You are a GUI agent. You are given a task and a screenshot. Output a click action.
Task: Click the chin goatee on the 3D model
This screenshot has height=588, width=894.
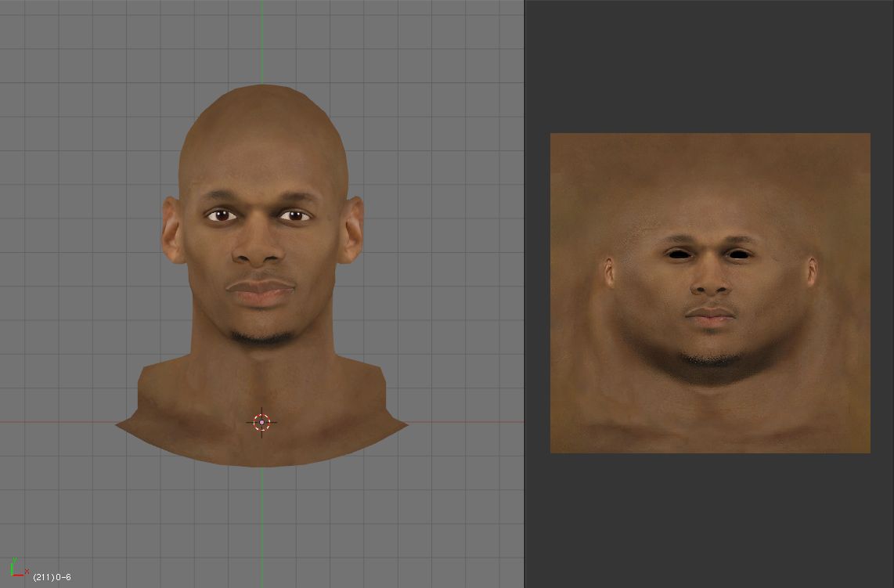pyautogui.click(x=262, y=337)
